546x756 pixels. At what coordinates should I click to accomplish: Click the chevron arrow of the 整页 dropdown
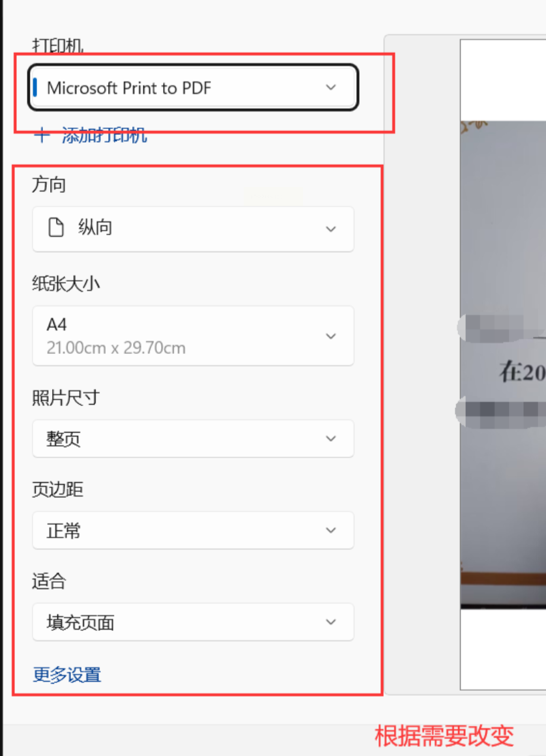(x=330, y=438)
